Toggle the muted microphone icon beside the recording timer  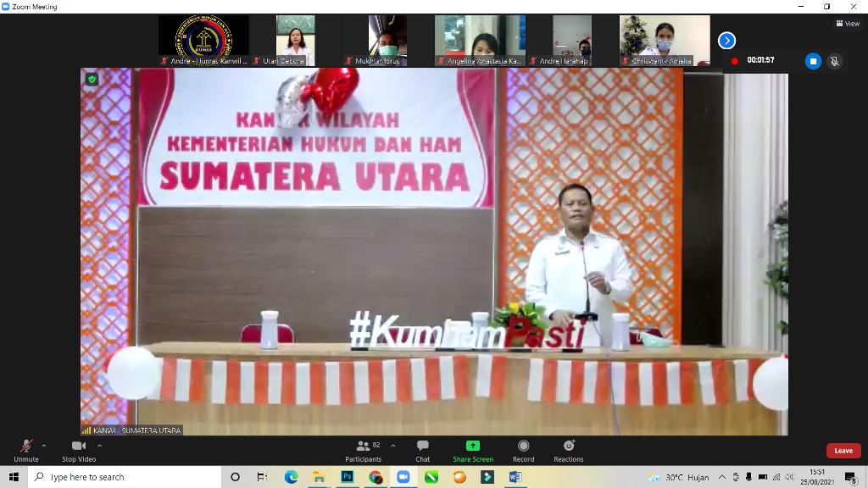tap(834, 61)
